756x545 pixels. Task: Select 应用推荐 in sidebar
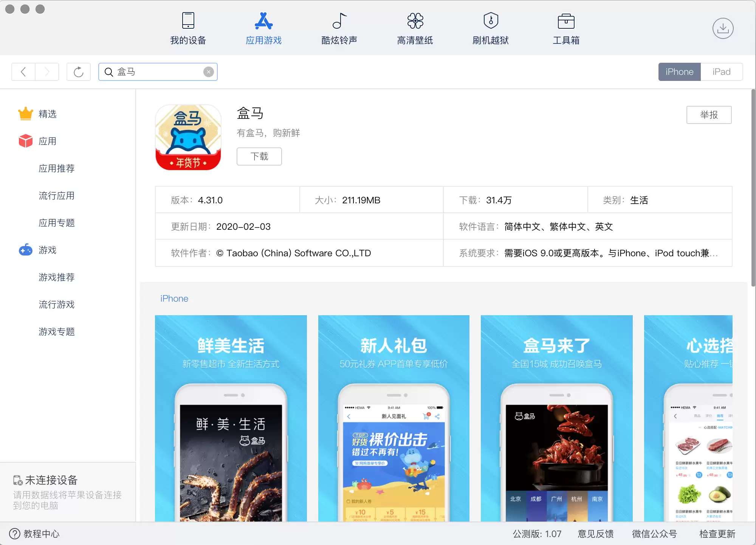pyautogui.click(x=57, y=168)
